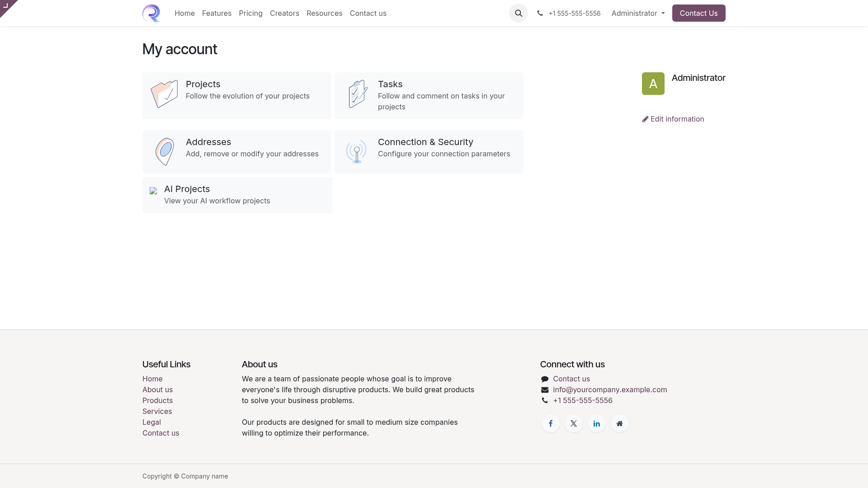
Task: Click 'Add, remove or modify your addresses' text
Action: point(252,154)
